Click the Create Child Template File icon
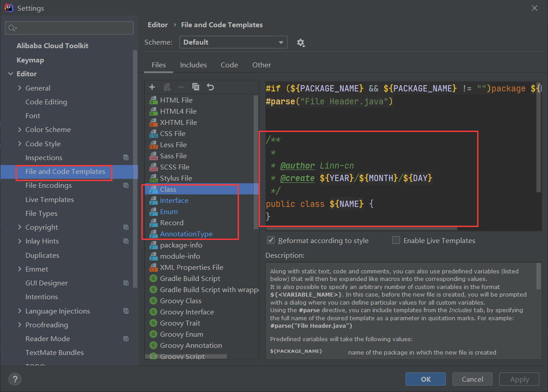 click(x=167, y=87)
